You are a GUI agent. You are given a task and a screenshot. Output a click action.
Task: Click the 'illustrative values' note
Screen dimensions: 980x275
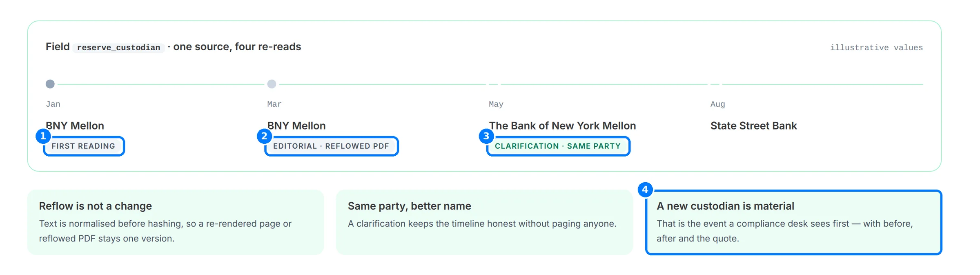point(876,48)
